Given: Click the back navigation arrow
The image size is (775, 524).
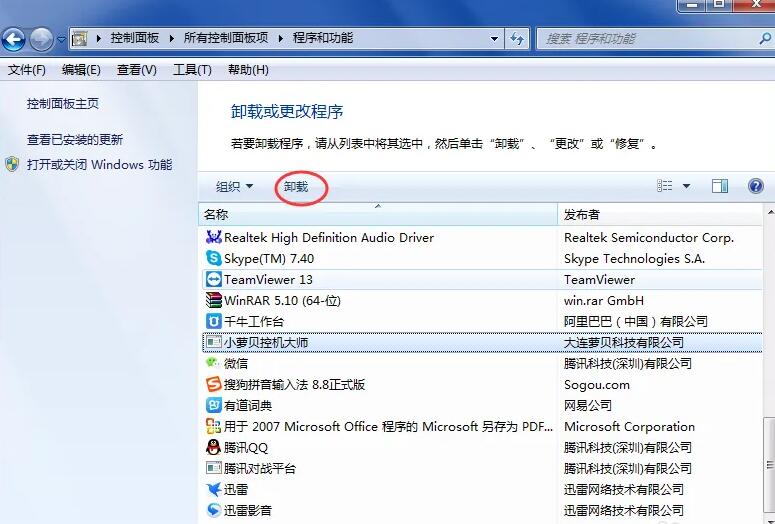Looking at the screenshot, I should click(x=14, y=39).
